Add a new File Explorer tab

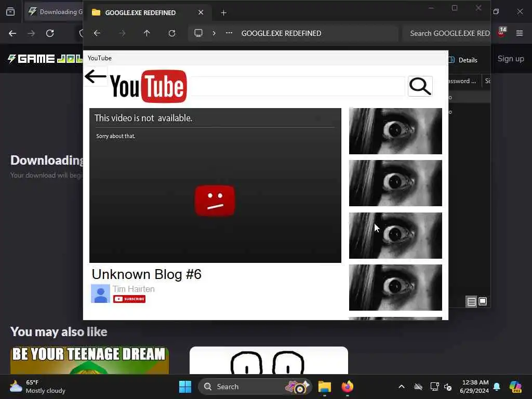point(223,12)
